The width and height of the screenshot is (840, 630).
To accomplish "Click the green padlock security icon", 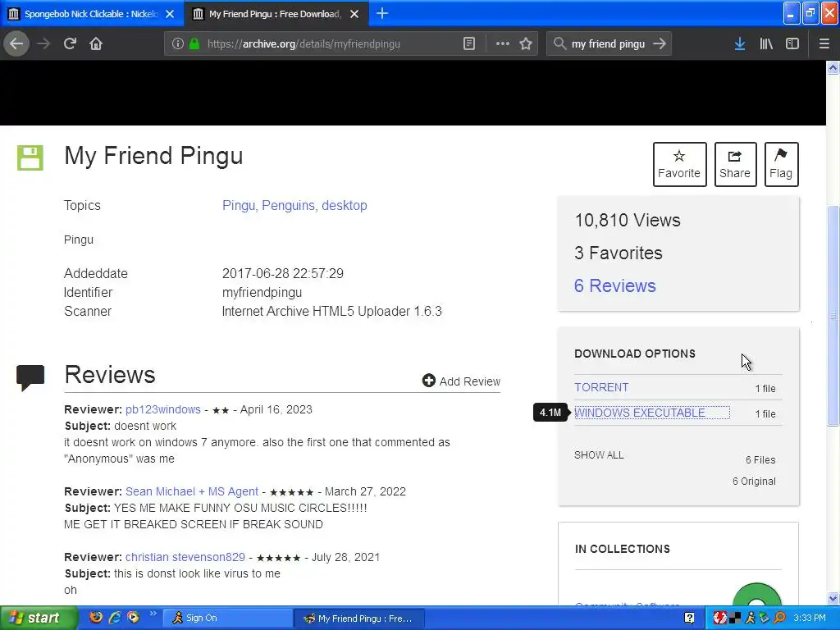I will 194,44.
